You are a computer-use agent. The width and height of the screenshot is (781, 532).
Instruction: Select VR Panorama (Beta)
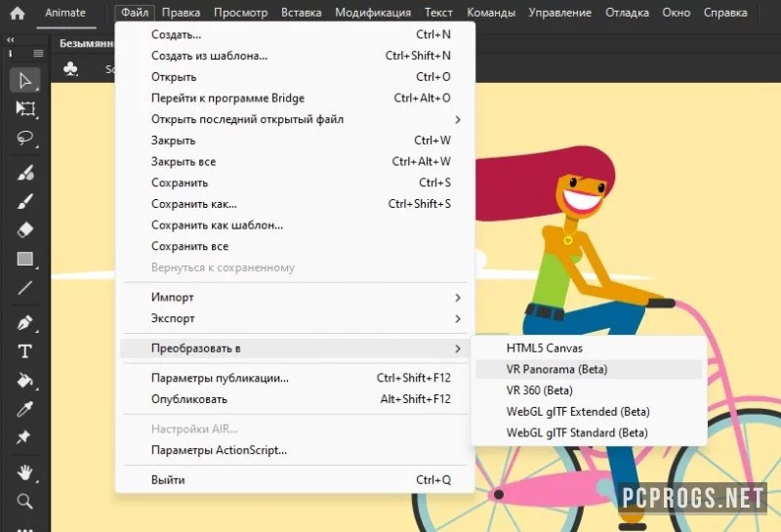pyautogui.click(x=589, y=370)
